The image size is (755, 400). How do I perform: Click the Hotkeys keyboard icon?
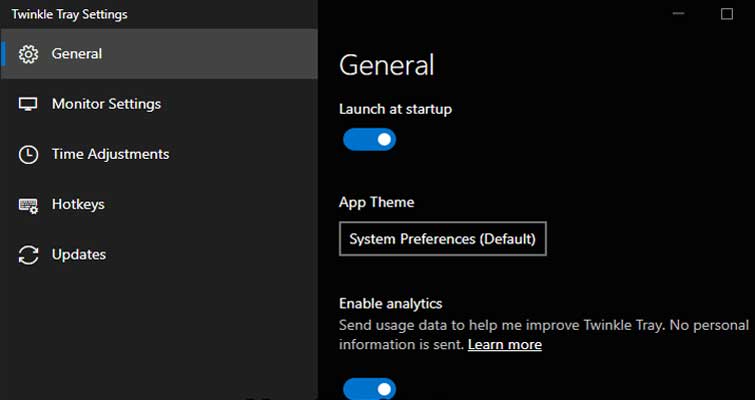click(x=28, y=206)
